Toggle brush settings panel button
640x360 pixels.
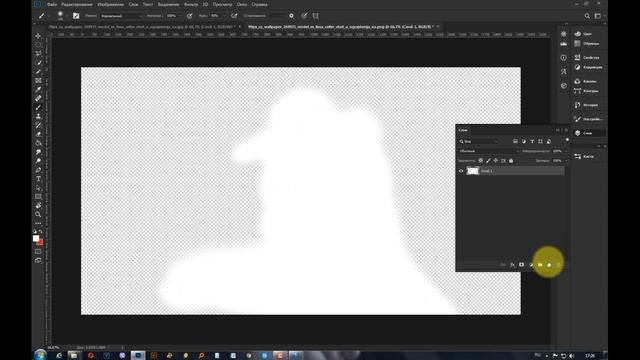click(76, 16)
